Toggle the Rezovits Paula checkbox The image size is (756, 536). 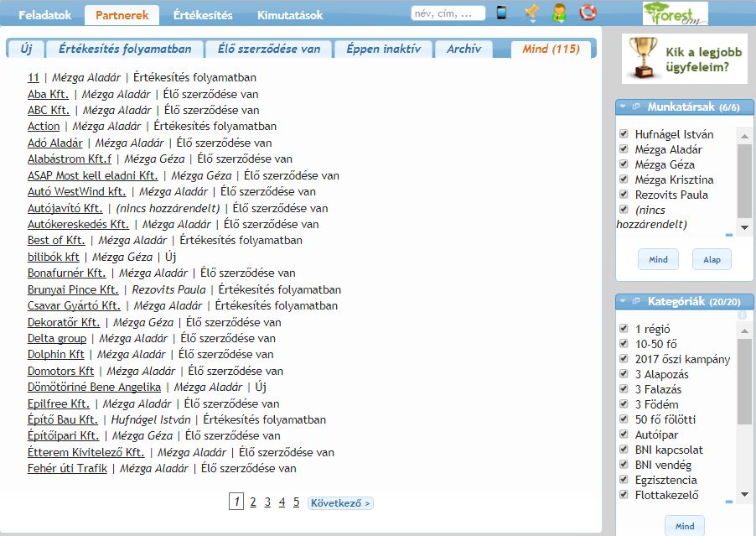click(624, 195)
